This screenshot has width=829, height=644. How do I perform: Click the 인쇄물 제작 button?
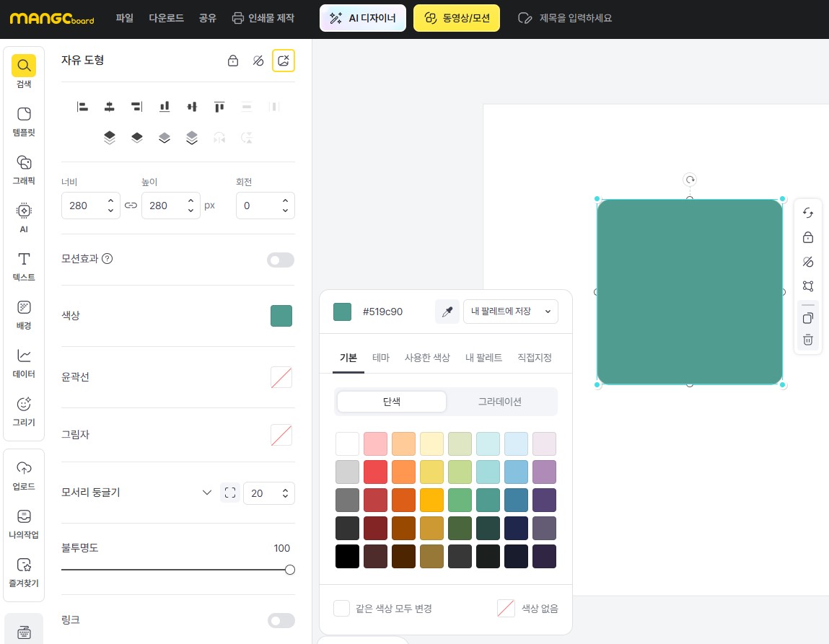point(263,18)
